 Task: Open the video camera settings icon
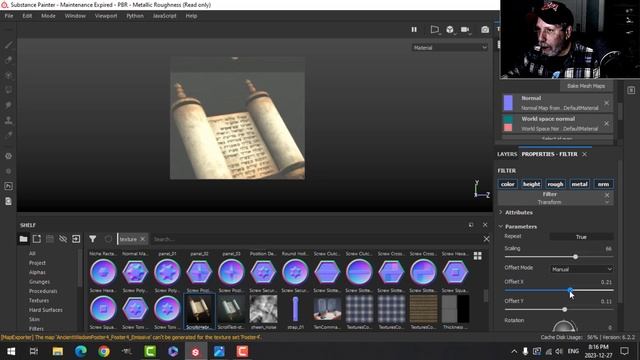pos(465,29)
